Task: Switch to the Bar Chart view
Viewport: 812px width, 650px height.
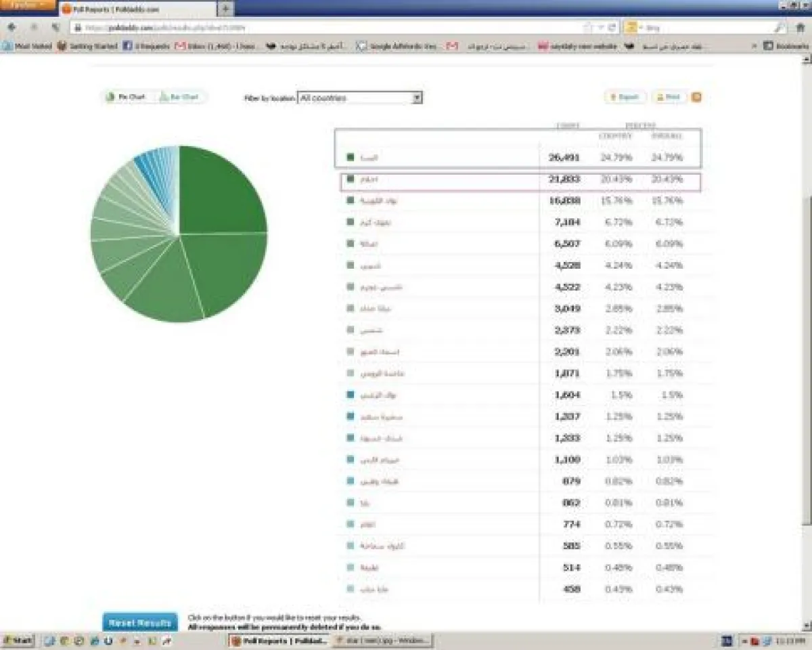Action: click(x=179, y=97)
